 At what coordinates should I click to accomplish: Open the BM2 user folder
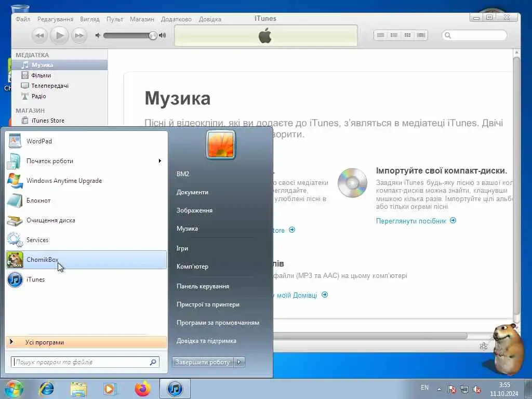point(183,174)
